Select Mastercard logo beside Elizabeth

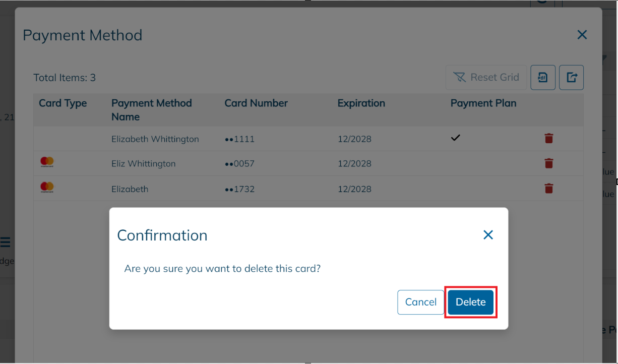click(x=47, y=188)
